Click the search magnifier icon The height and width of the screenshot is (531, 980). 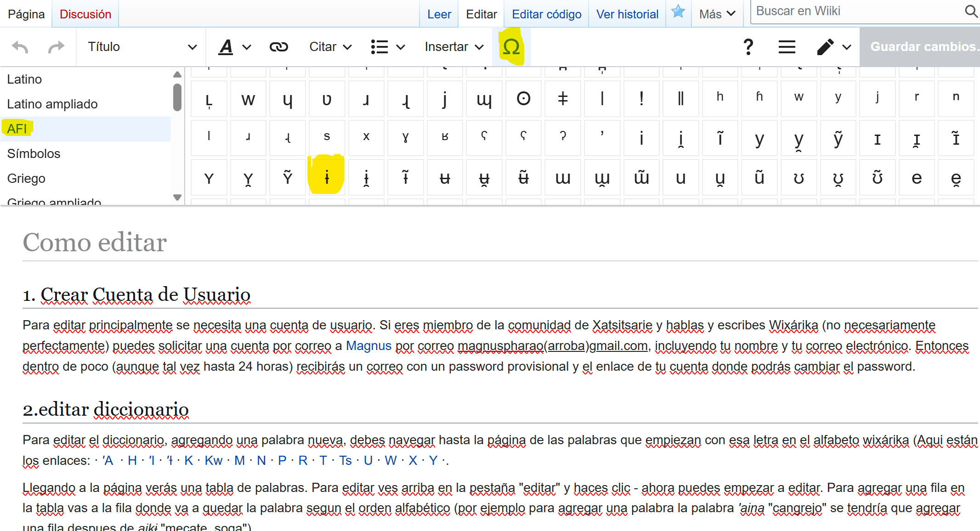[970, 11]
